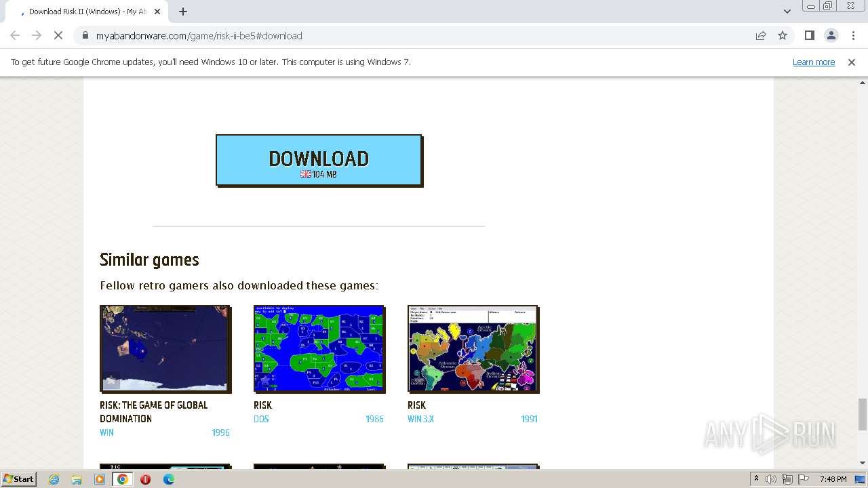
Task: Open the Chrome side panel
Action: 809,35
